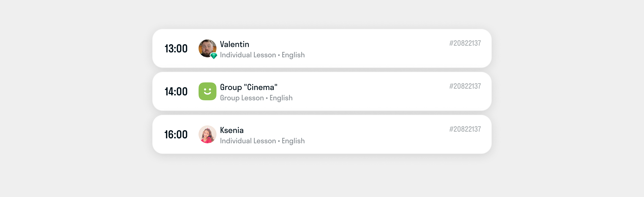The image size is (644, 197).
Task: Open the Group "Cinema" title
Action: pos(248,87)
